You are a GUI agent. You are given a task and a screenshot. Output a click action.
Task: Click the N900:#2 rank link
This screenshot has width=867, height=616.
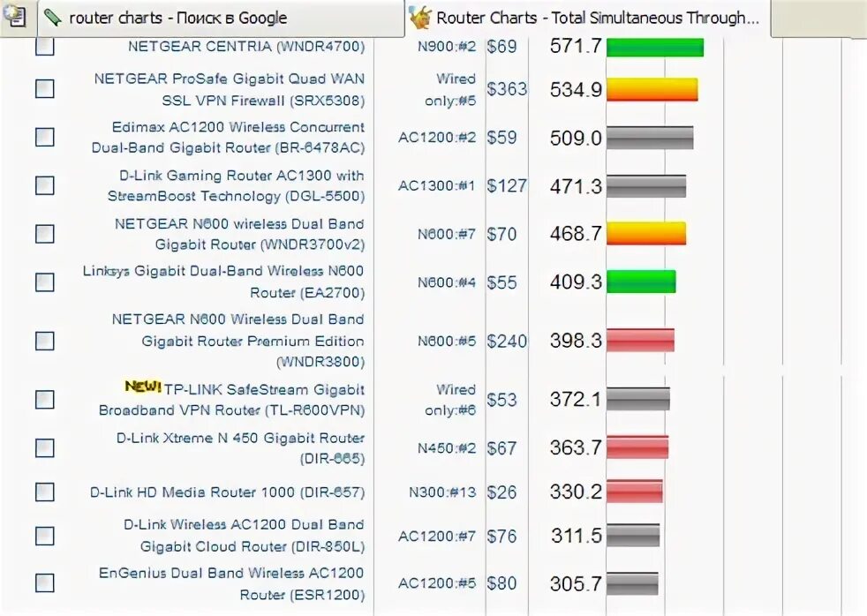(x=447, y=47)
